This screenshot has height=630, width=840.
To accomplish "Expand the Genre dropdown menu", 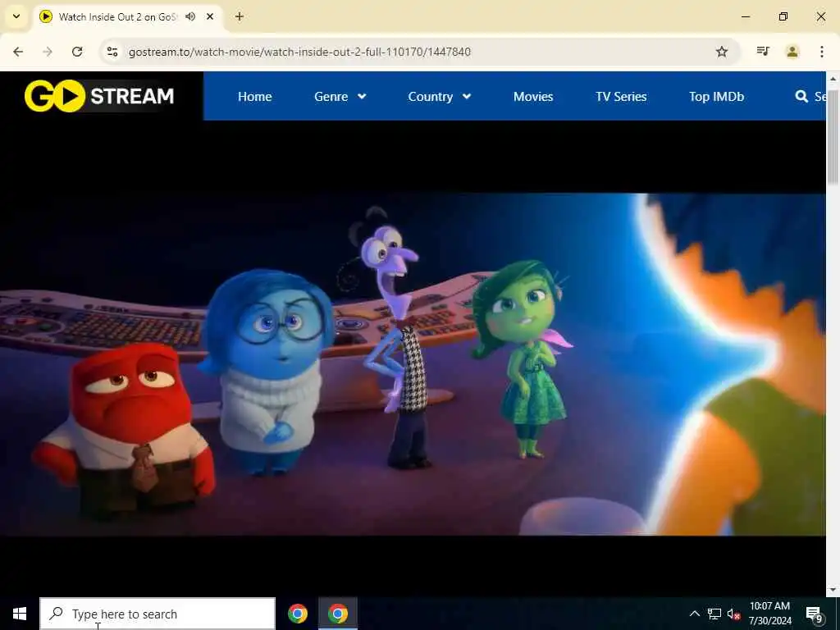I will point(340,97).
